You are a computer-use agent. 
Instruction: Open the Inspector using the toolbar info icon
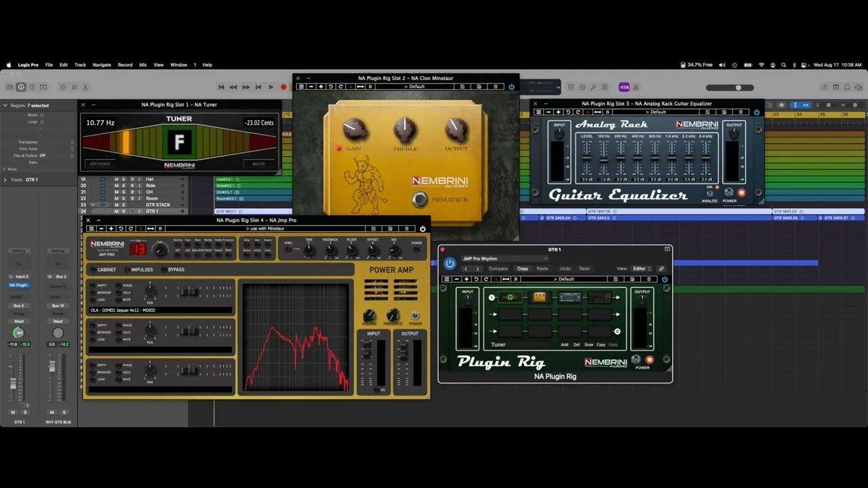[x=21, y=87]
